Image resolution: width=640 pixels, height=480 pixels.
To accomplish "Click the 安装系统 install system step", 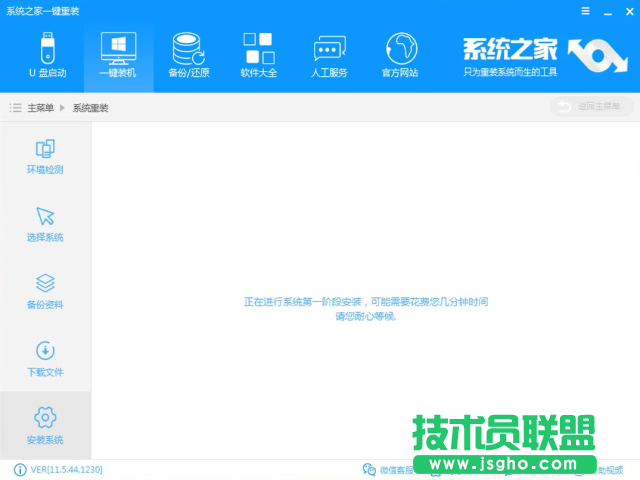I will tap(45, 425).
